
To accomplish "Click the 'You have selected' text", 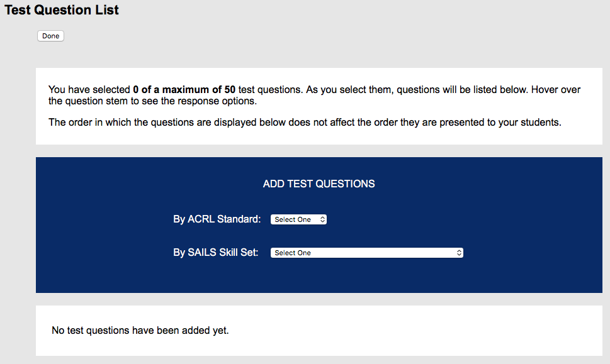I will point(89,89).
